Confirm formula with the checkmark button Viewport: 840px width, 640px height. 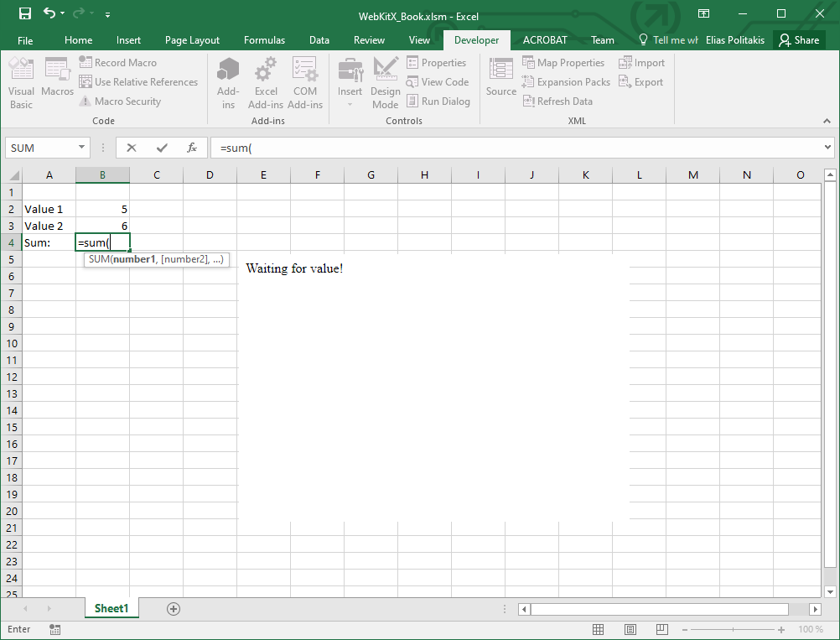pos(162,148)
